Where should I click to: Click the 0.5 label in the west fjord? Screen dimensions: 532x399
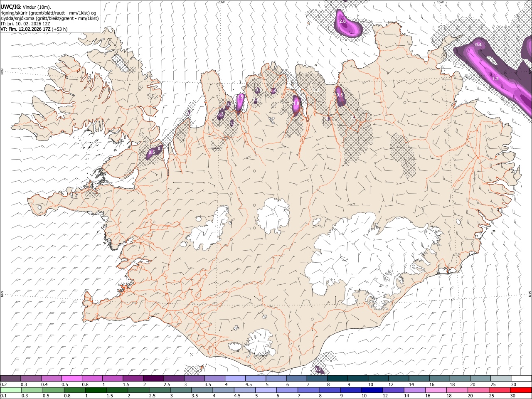[152, 152]
